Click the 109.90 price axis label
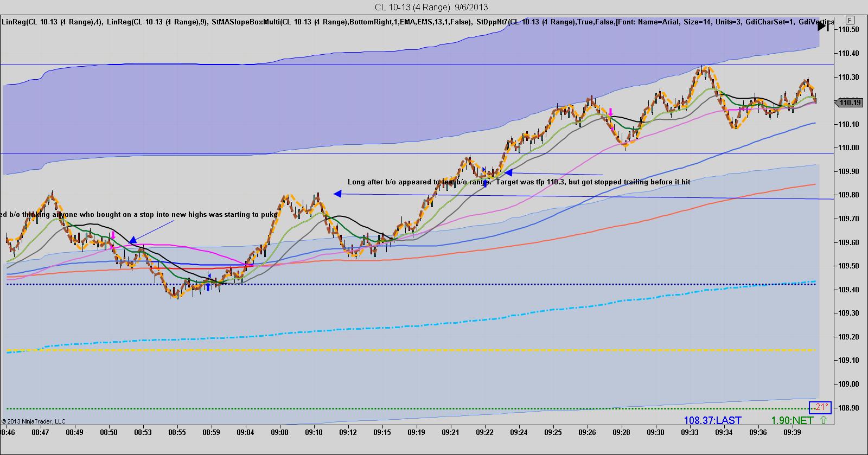This screenshot has width=868, height=455. coord(849,172)
